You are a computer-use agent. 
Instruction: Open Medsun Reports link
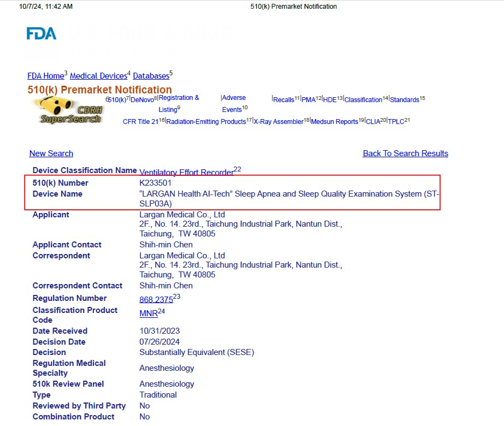click(x=335, y=122)
